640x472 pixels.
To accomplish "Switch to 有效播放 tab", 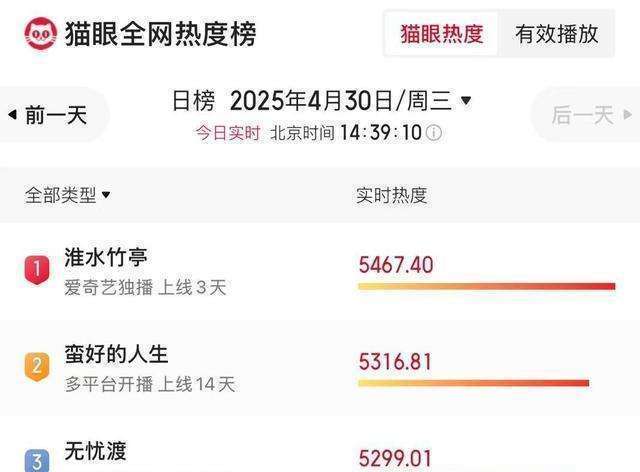I will 557,34.
